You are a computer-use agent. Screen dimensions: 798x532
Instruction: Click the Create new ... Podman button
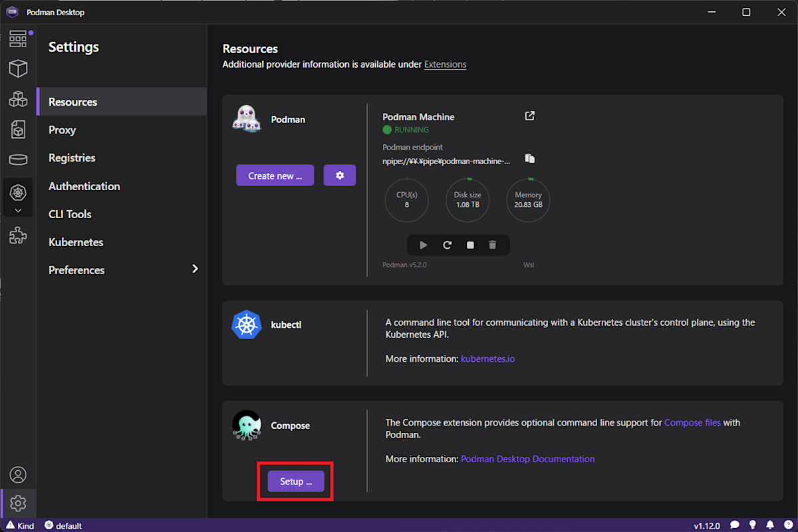275,176
